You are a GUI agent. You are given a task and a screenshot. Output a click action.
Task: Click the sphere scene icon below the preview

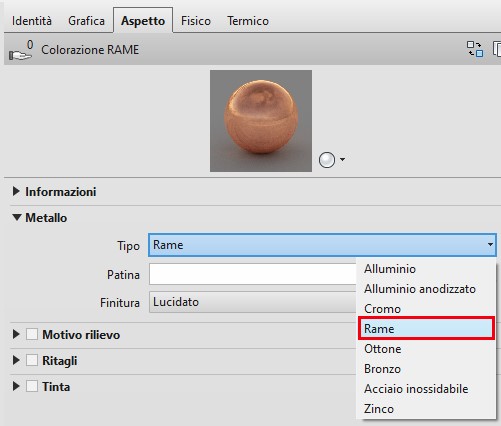(327, 160)
